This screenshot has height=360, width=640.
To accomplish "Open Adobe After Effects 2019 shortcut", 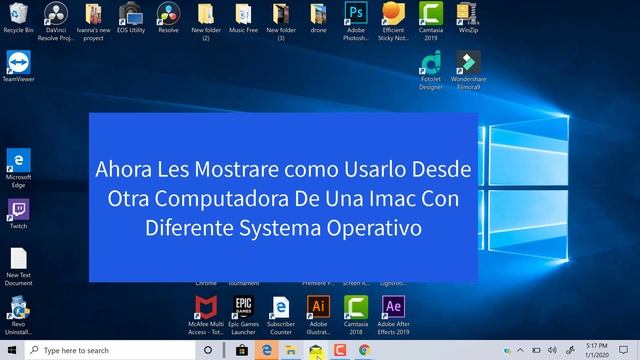I will tap(393, 315).
